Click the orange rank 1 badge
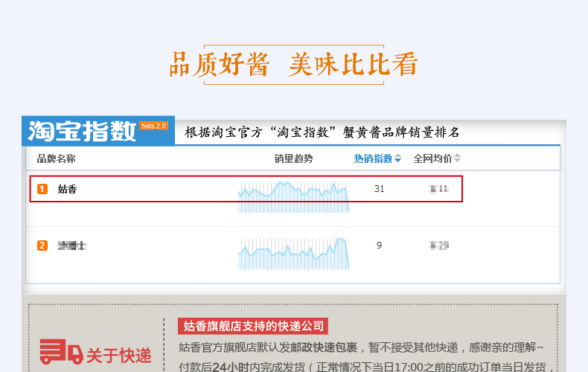This screenshot has height=372, width=588. coord(42,189)
